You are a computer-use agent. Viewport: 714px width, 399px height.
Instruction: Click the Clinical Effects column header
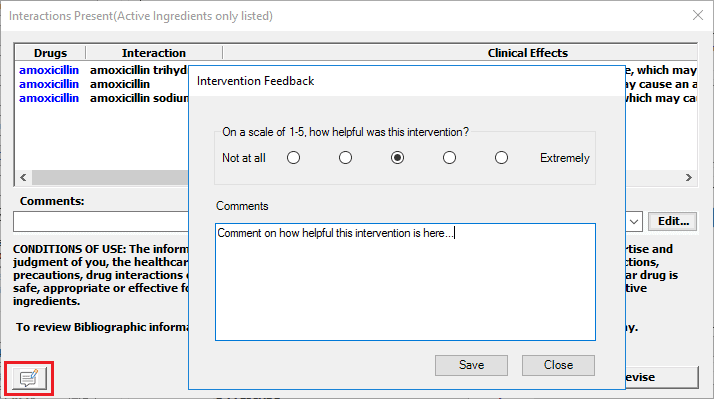pyautogui.click(x=528, y=53)
